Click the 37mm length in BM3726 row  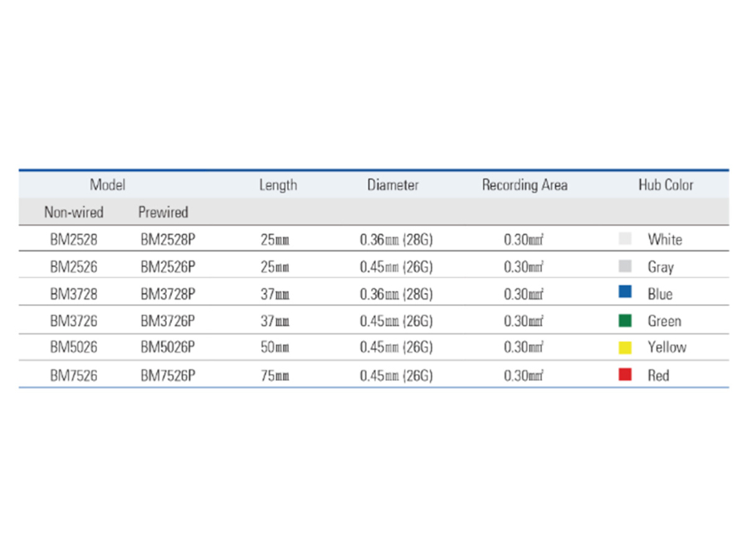pyautogui.click(x=275, y=321)
